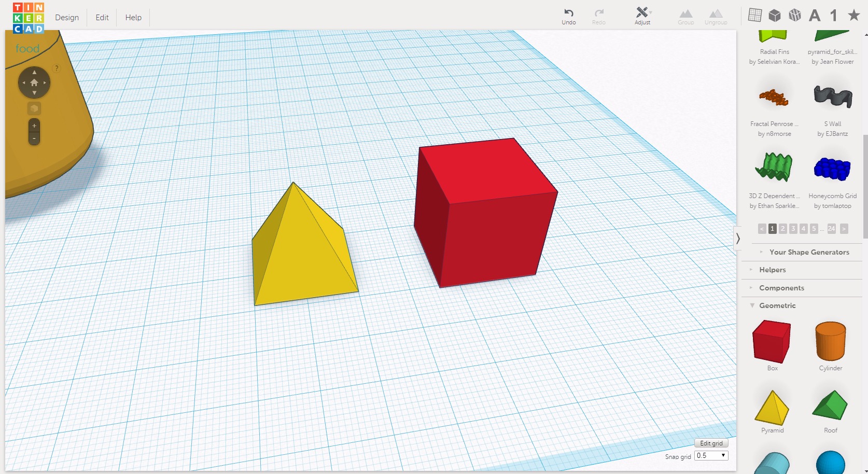This screenshot has height=474, width=868.
Task: Expand the Components section
Action: (x=802, y=288)
